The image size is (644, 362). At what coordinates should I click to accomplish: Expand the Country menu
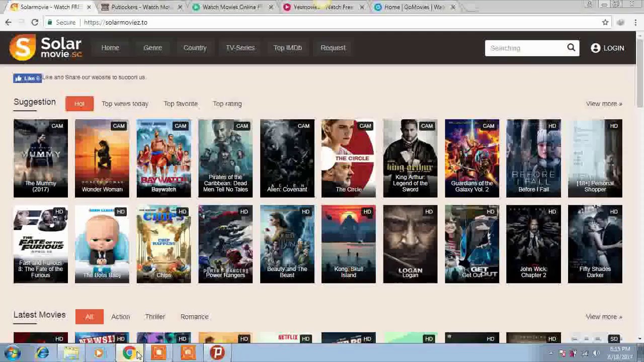(195, 48)
